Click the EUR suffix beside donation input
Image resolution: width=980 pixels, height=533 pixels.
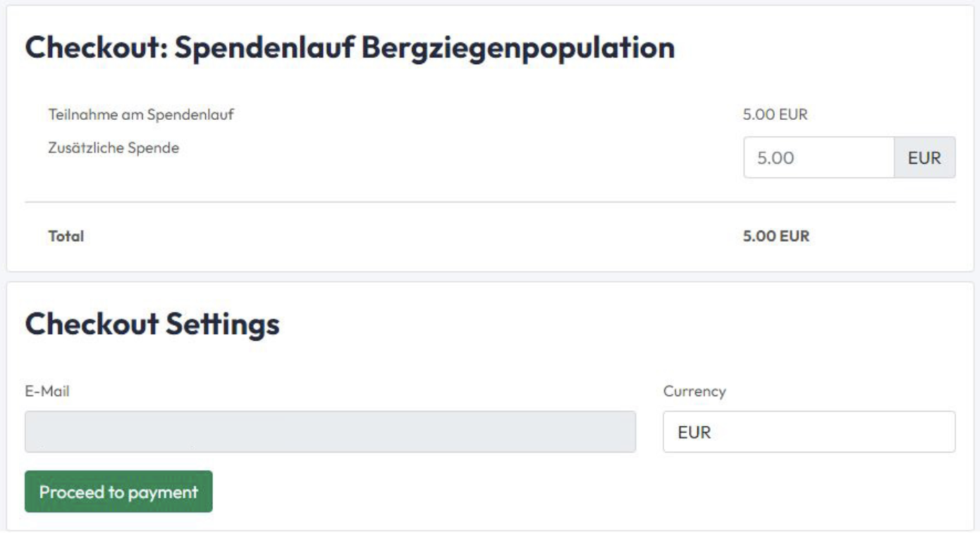click(x=925, y=157)
